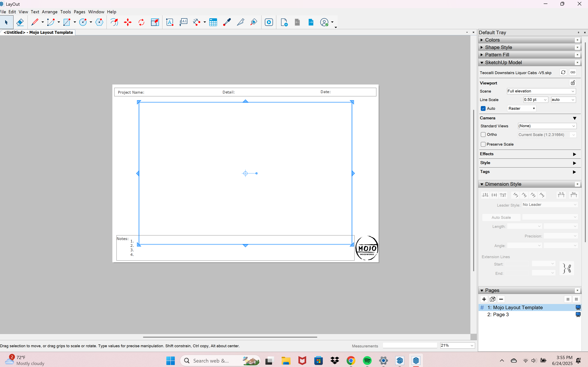Open the Scene dropdown showing Full elevation
588x367 pixels.
(x=541, y=91)
